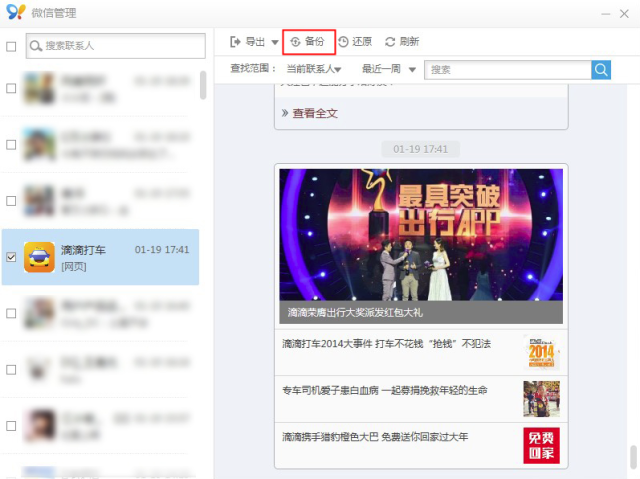The image size is (640, 479).
Task: Check the second checkbox below 滴滴打车
Action: click(11, 370)
